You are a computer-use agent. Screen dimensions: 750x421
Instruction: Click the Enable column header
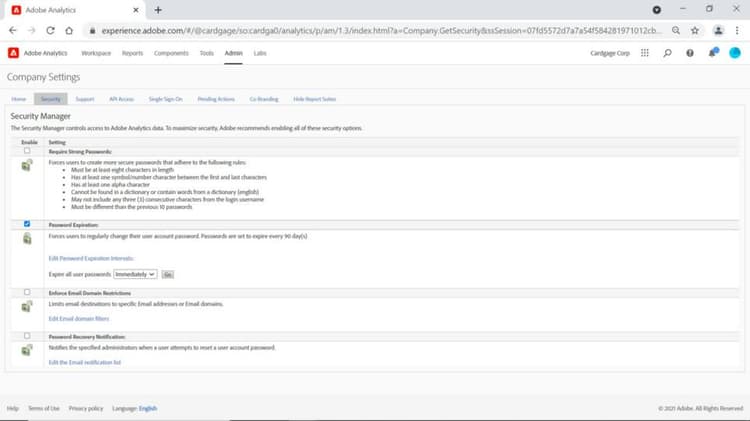29,142
